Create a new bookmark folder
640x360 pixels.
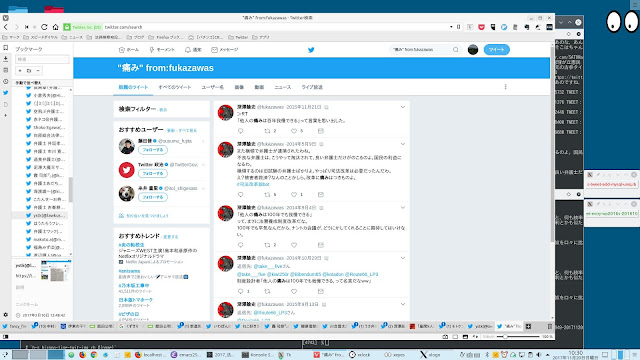click(x=29, y=71)
